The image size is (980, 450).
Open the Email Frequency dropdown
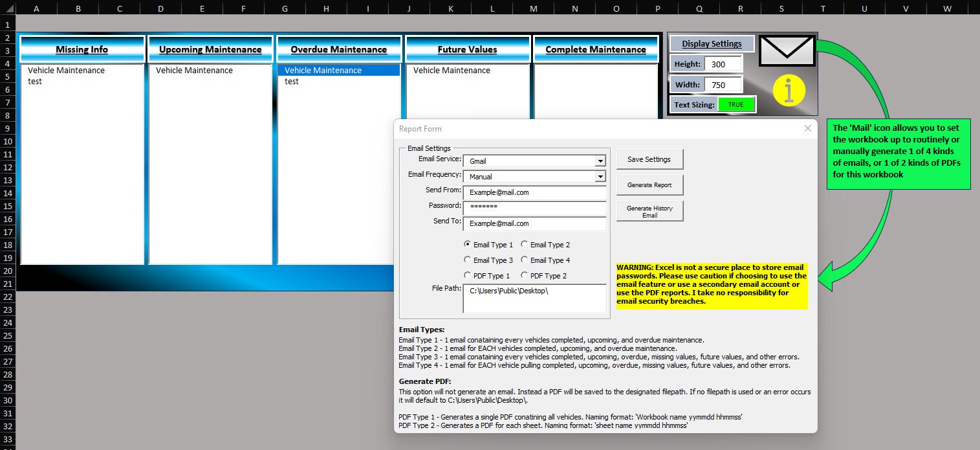click(x=602, y=176)
